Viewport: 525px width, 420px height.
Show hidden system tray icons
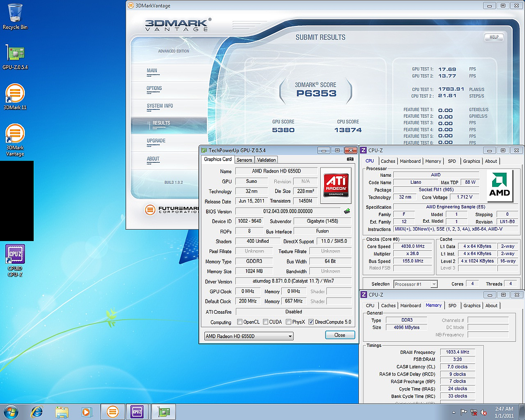(454, 412)
